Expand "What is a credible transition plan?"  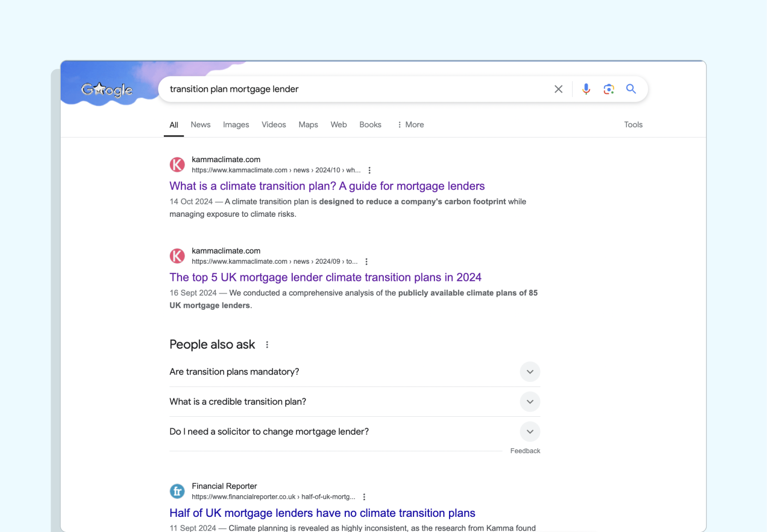530,402
